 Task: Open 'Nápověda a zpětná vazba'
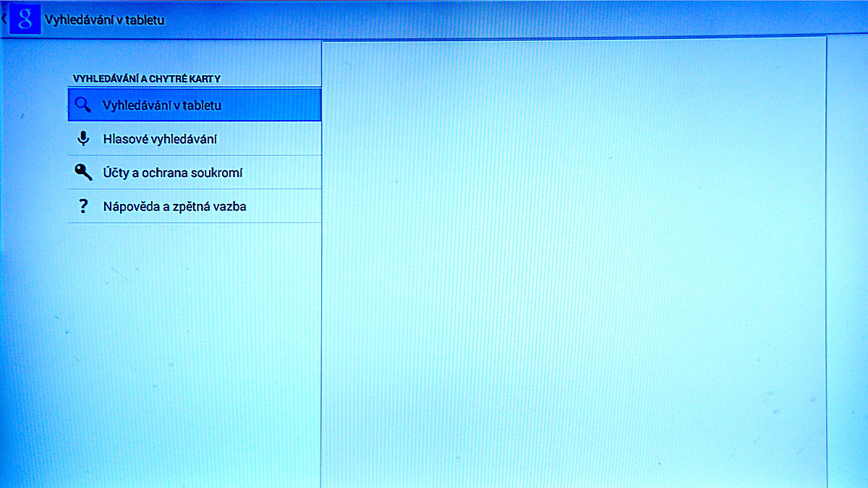point(195,206)
